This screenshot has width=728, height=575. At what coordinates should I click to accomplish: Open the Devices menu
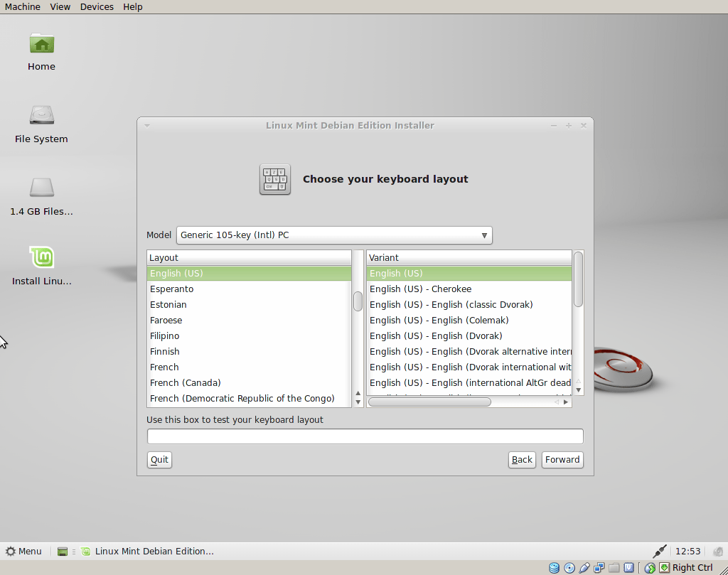click(97, 7)
